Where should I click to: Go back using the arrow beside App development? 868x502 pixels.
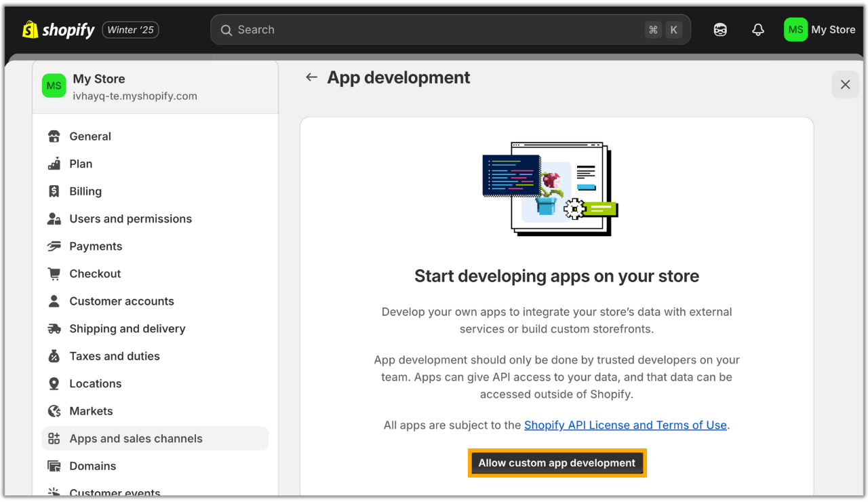pos(311,77)
